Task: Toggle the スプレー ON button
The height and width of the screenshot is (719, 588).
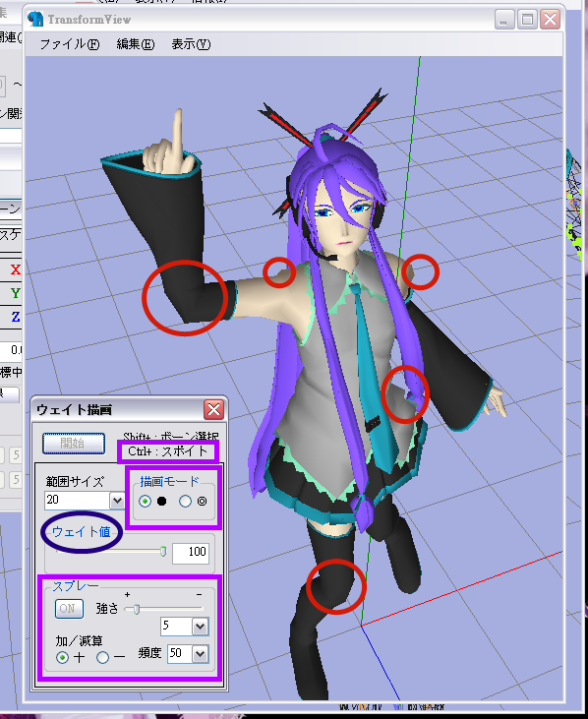Action: click(x=69, y=609)
